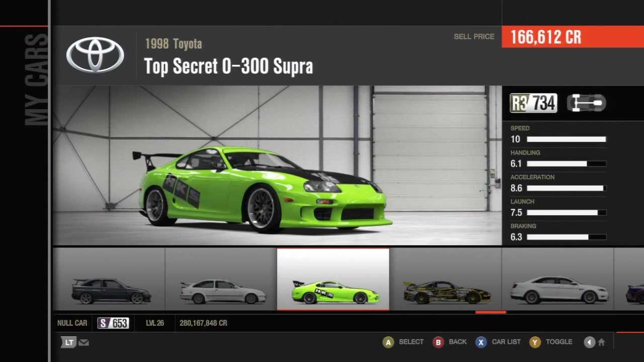Select the white sedan thumbnail
644x362 pixels.
(557, 279)
